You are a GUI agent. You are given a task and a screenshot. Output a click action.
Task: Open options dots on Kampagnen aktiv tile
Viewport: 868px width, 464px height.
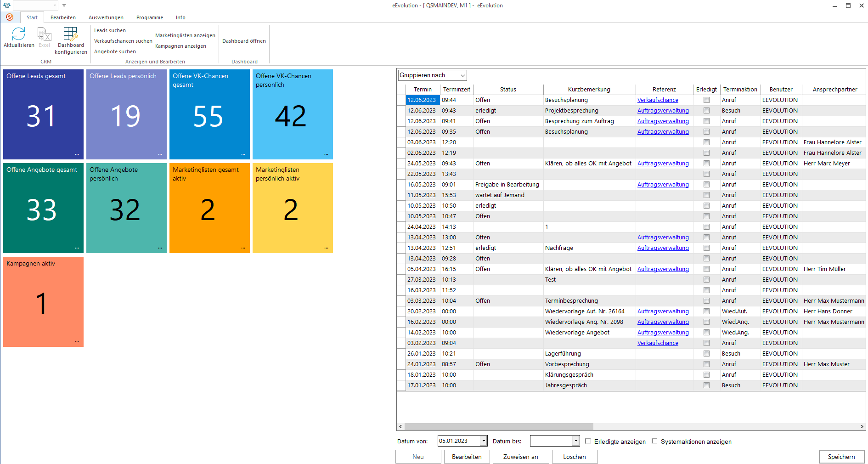pyautogui.click(x=77, y=342)
